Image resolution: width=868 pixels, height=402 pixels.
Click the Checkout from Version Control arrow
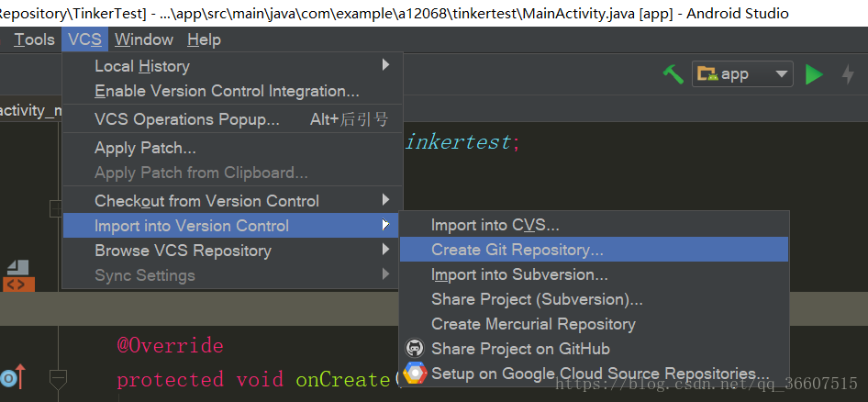point(386,200)
